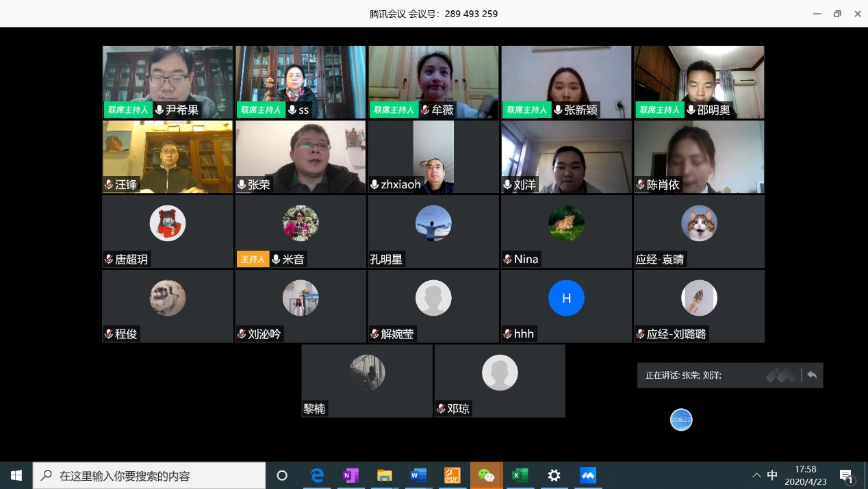Click the muted mic icon next to 程俊
868x489 pixels.
click(x=108, y=334)
